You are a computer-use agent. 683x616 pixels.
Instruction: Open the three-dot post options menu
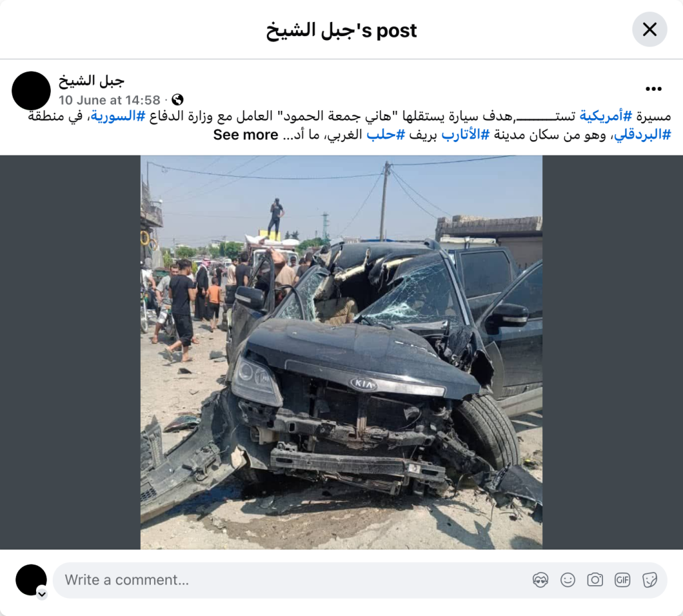pos(654,89)
